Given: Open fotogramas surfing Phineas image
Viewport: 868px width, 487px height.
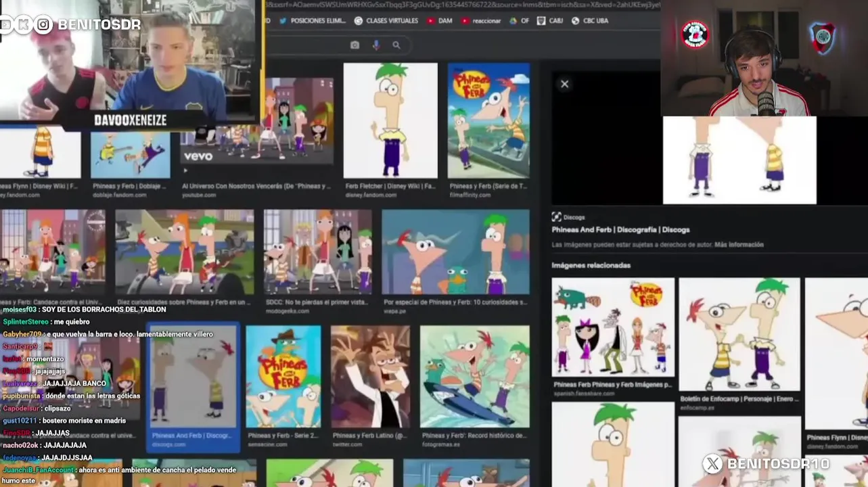Looking at the screenshot, I should tap(475, 377).
